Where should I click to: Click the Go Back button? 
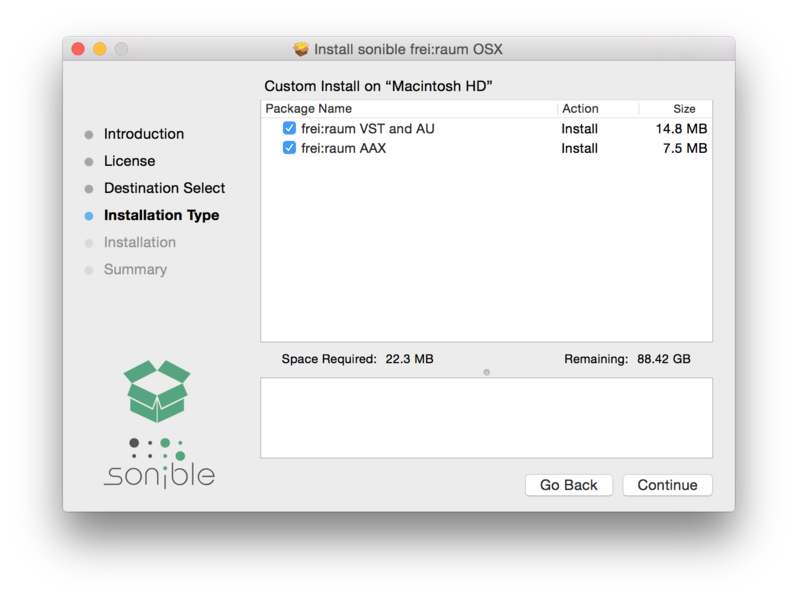pyautogui.click(x=568, y=485)
